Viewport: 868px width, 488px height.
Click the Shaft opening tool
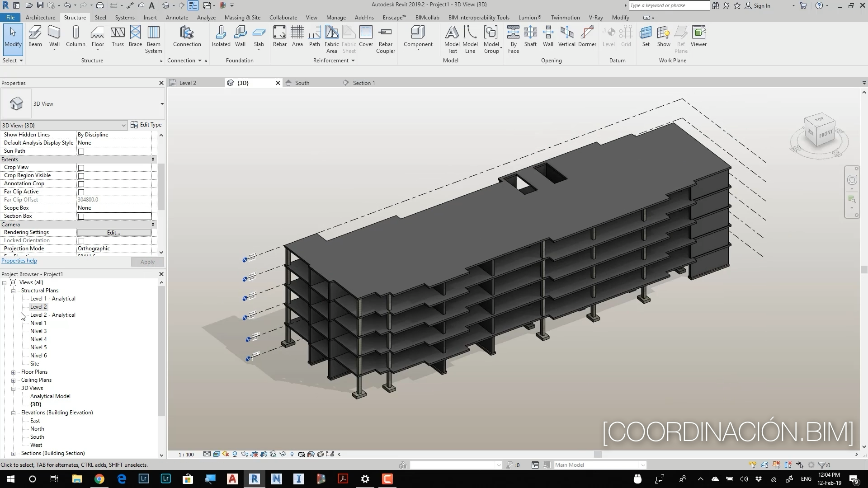pyautogui.click(x=530, y=36)
